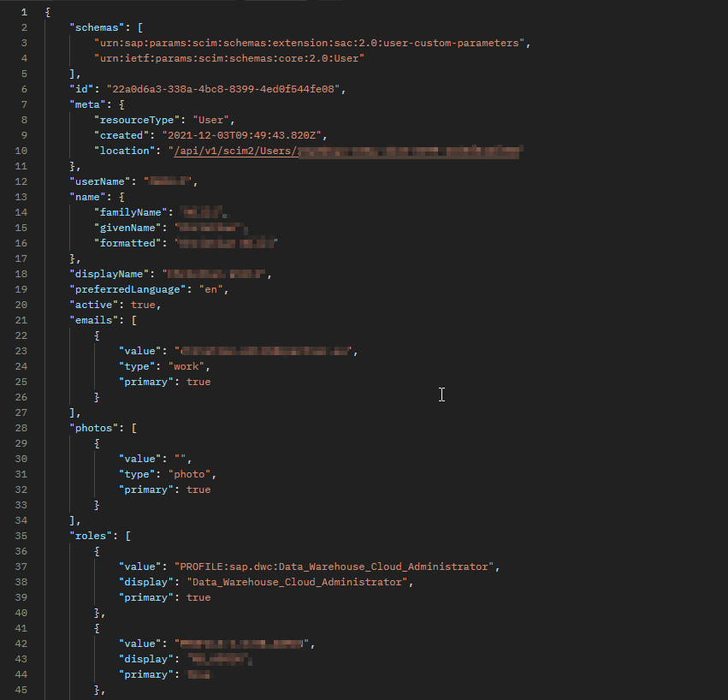Screen dimensions: 728x700
Task: Click the true value of "active"
Action: coord(143,306)
